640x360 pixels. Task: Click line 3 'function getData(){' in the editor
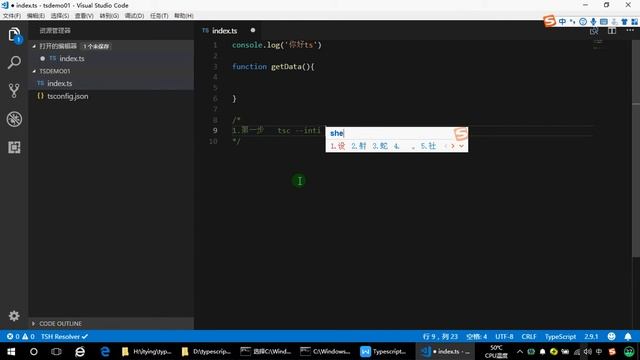coord(273,67)
